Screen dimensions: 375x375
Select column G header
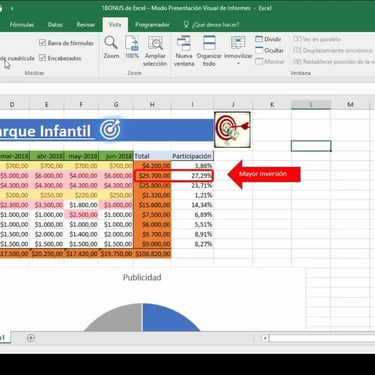pos(116,105)
